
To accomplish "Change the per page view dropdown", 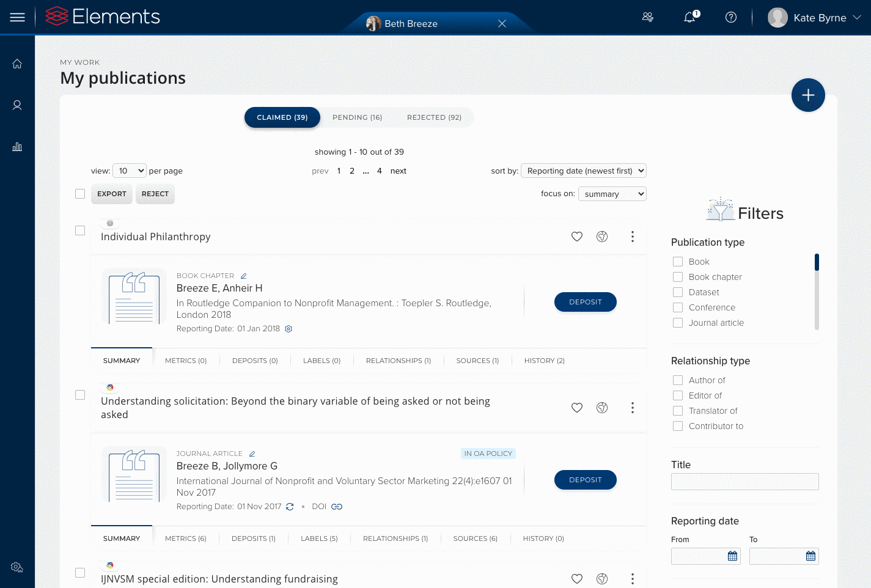I will coord(130,171).
